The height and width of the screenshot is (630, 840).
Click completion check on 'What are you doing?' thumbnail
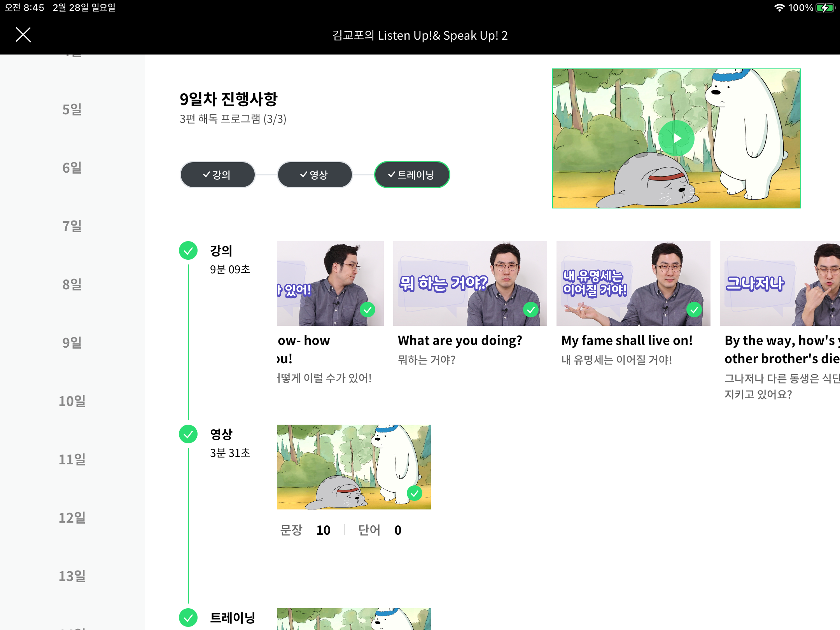pyautogui.click(x=531, y=310)
